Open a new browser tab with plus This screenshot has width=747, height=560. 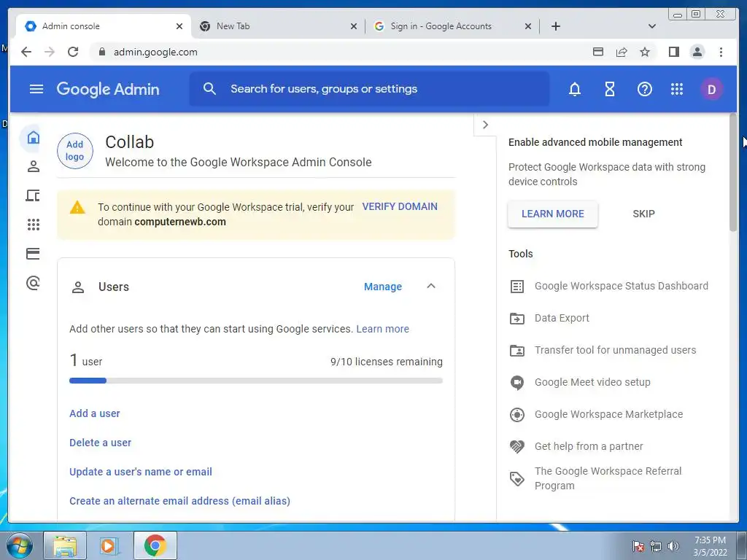click(x=555, y=26)
